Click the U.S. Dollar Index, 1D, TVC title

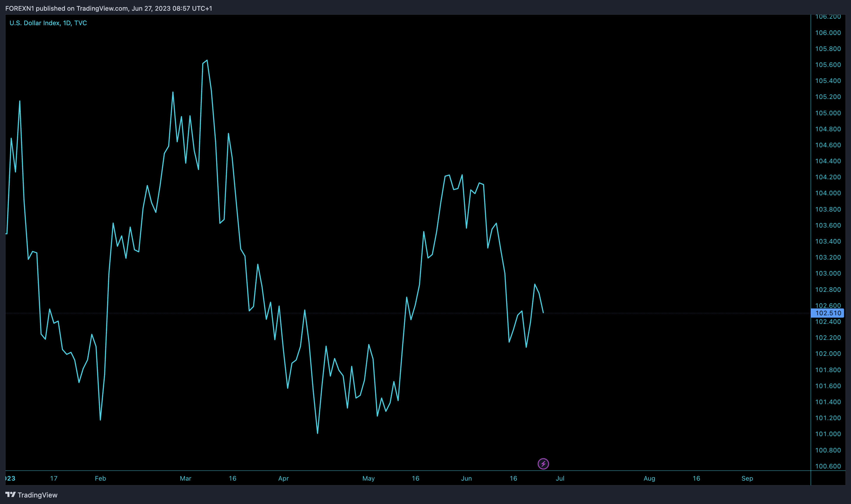tap(48, 23)
